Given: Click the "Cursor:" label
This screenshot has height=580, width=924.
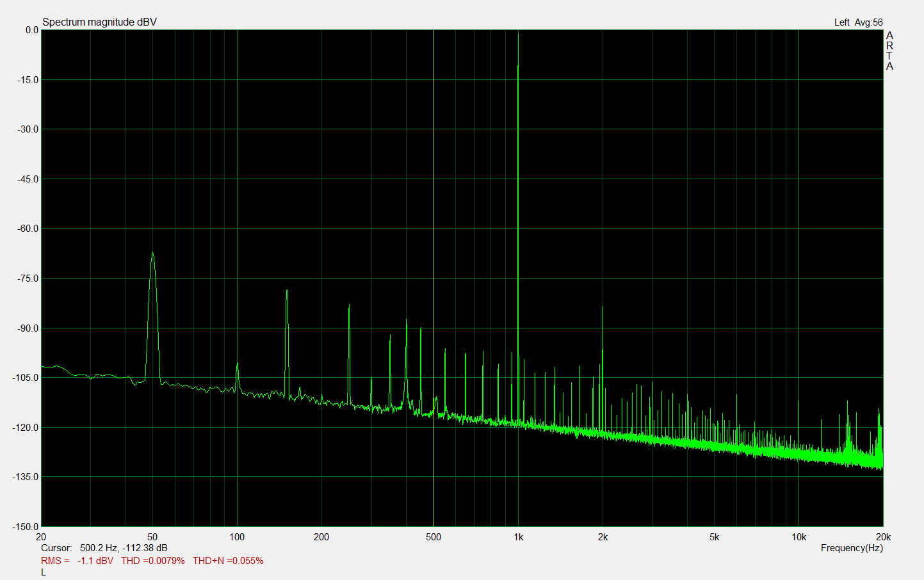Looking at the screenshot, I should point(56,548).
